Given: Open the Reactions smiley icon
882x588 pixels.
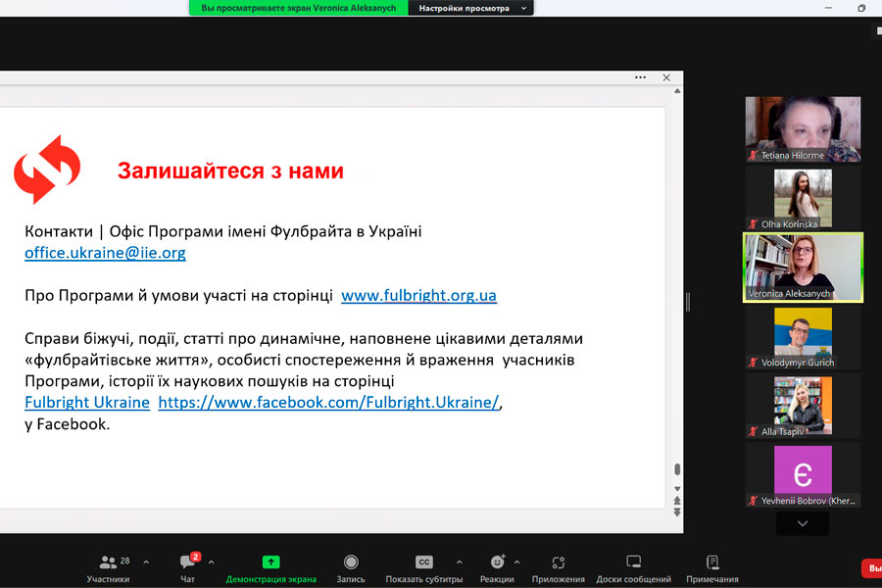Looking at the screenshot, I should 497,561.
